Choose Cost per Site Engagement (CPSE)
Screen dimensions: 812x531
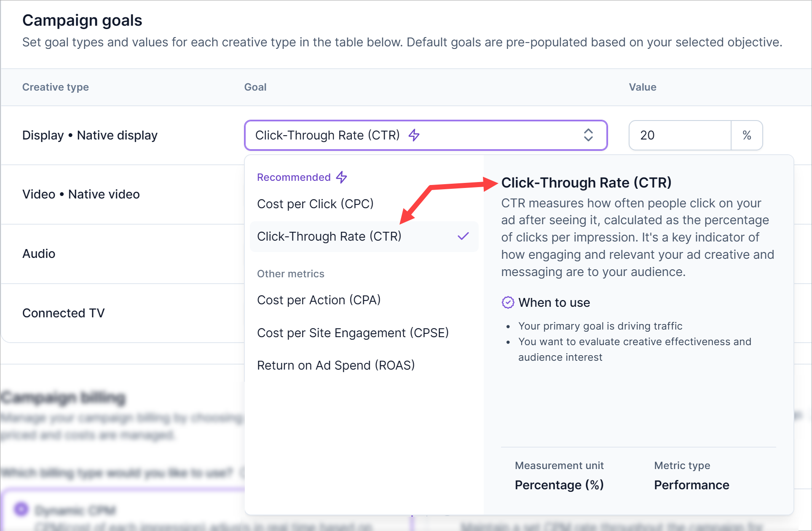pos(353,333)
